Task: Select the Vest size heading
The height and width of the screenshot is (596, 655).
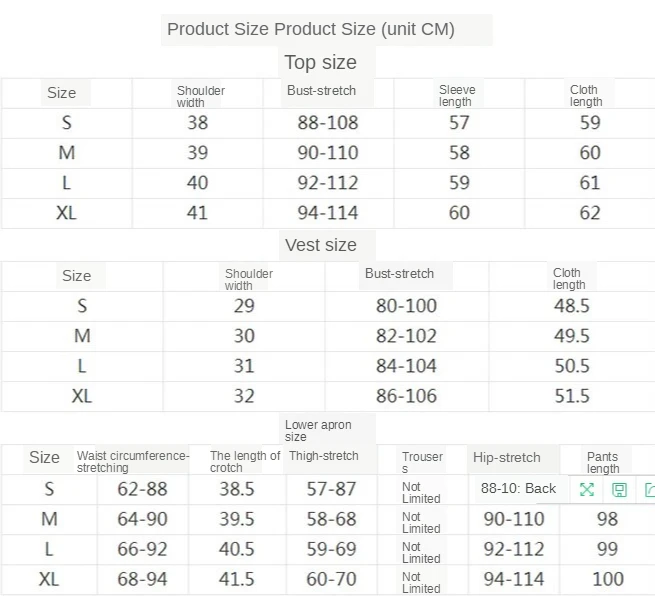Action: tap(320, 245)
